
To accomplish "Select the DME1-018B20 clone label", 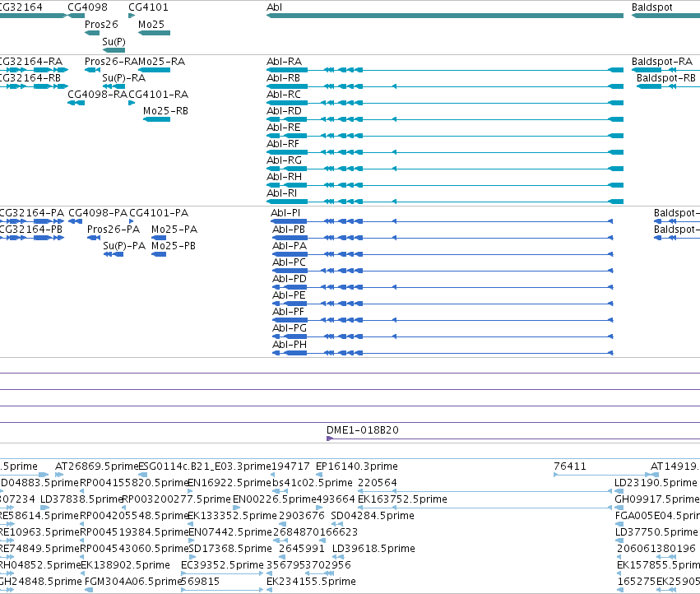I will click(x=363, y=430).
